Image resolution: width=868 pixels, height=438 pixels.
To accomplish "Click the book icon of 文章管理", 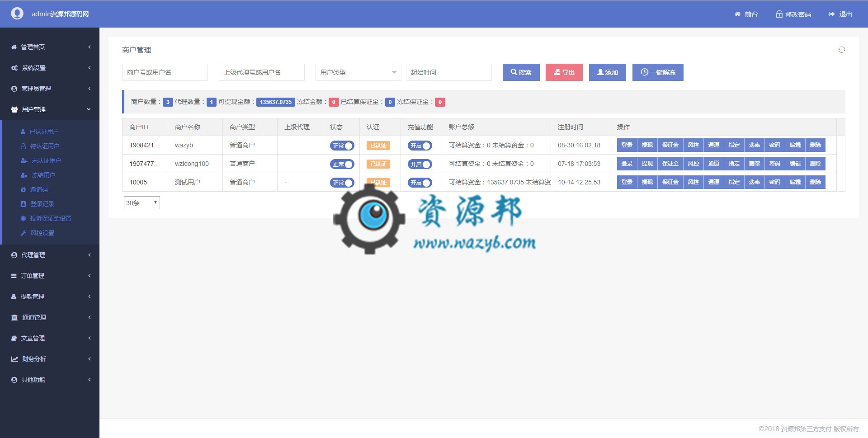I will (x=14, y=338).
